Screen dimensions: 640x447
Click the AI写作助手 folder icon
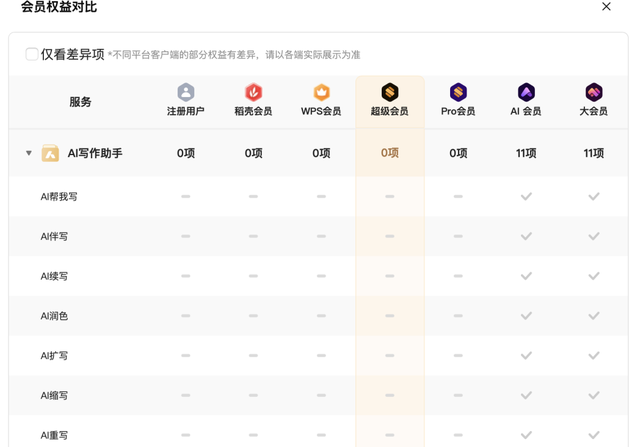click(x=50, y=154)
